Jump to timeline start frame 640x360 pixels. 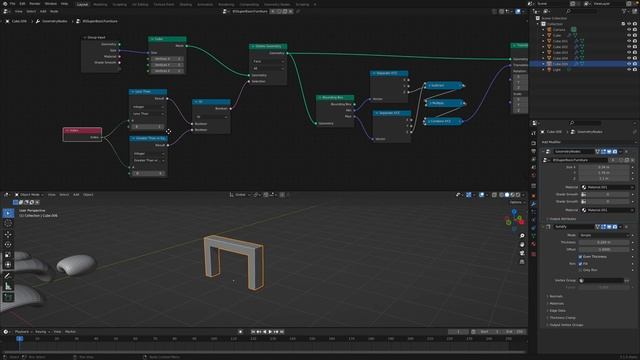pos(253,332)
